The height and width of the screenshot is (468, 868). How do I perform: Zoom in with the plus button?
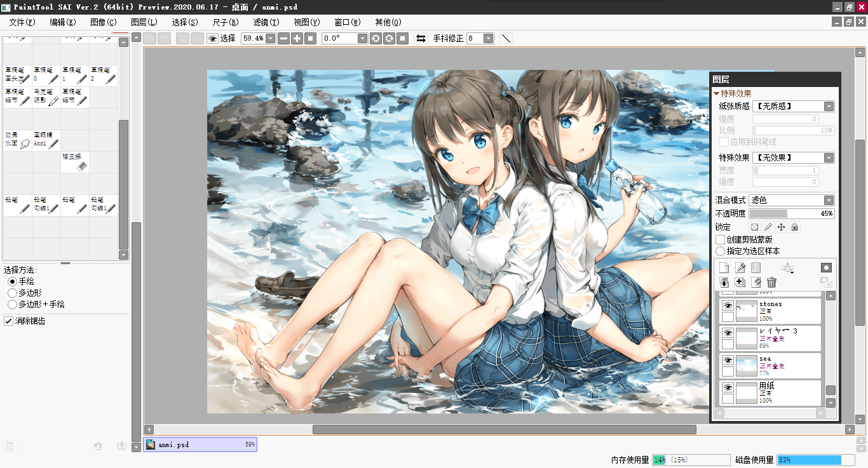pos(297,38)
